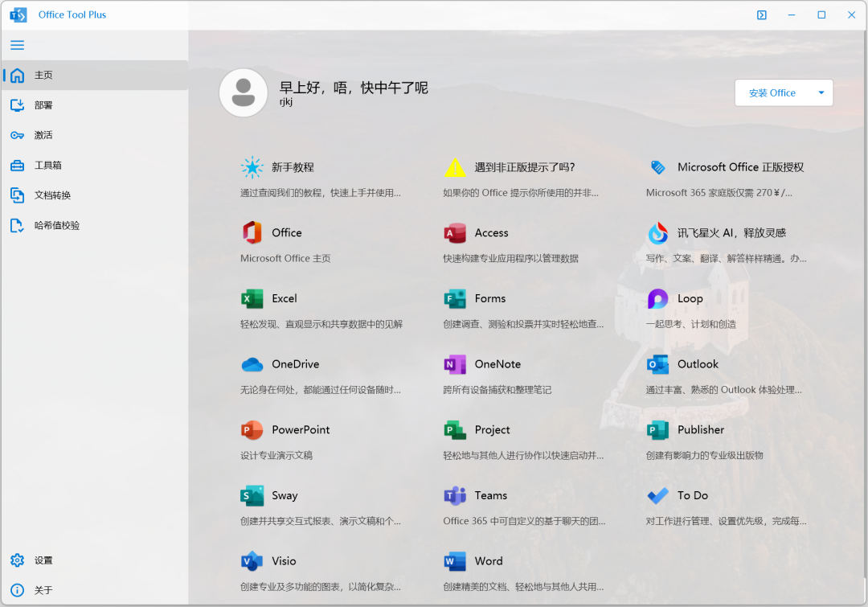
Task: Click the PowerPoint app icon
Action: tap(252, 430)
